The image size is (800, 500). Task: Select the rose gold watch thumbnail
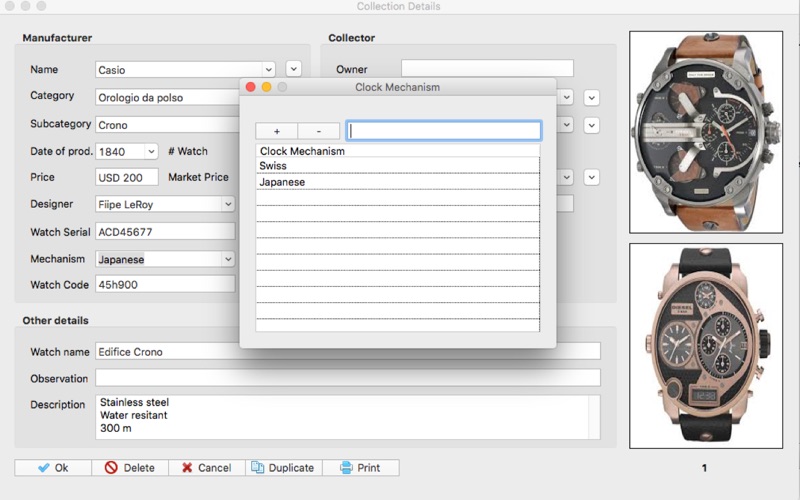click(706, 346)
